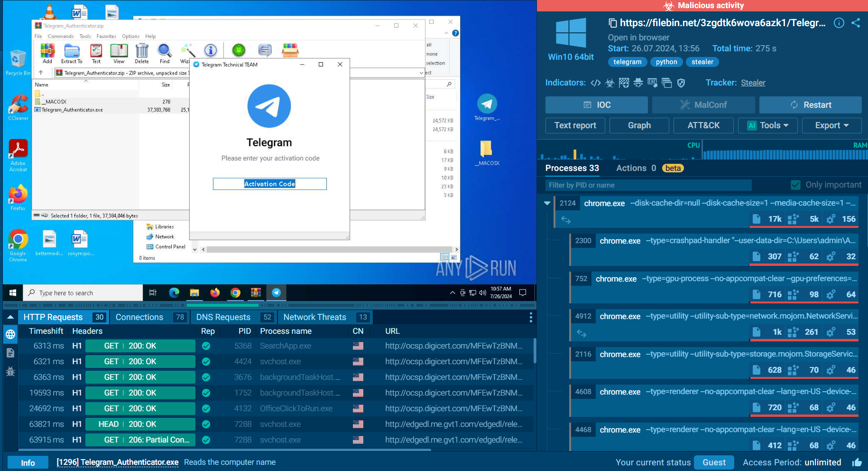868x471 pixels.
Task: Open the WinRAR Options menu
Action: tap(130, 36)
